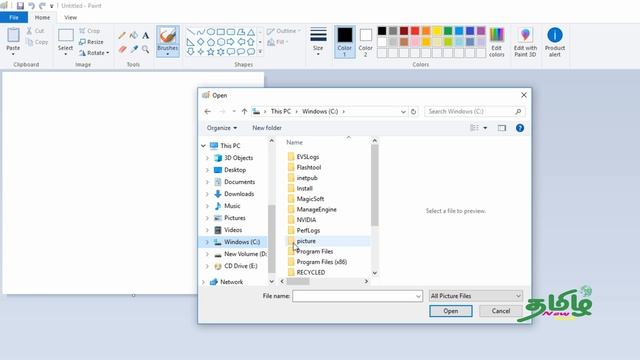
Task: Click the file list vertical scrollbar thumb
Action: [374, 185]
